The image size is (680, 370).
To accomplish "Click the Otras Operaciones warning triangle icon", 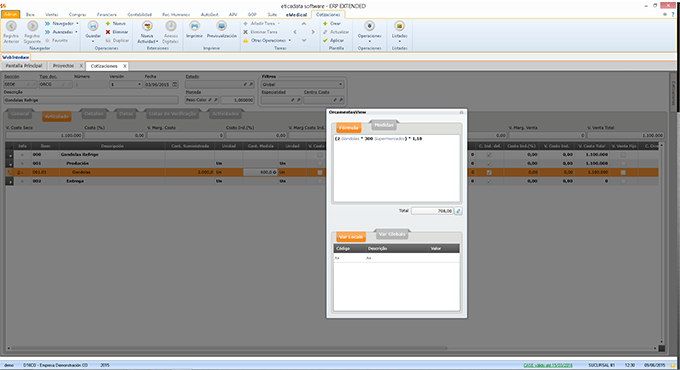I will point(245,40).
